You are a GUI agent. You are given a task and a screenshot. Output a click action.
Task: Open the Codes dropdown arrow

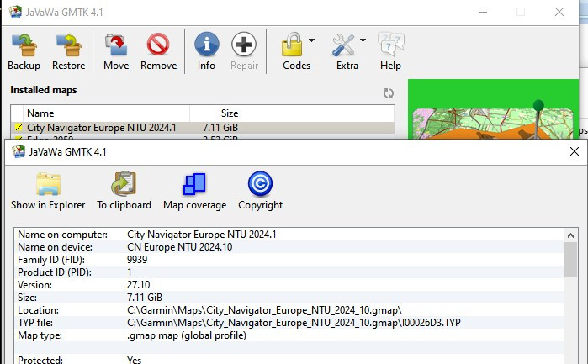click(311, 40)
